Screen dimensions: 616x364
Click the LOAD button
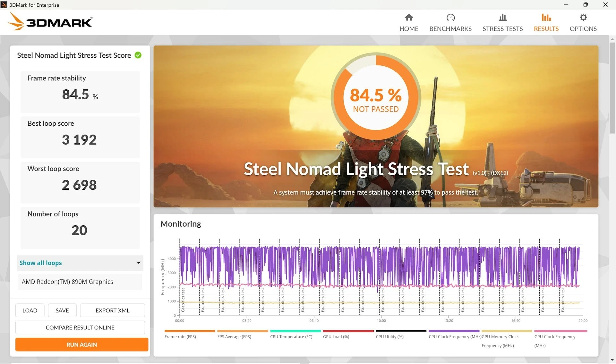click(x=30, y=310)
